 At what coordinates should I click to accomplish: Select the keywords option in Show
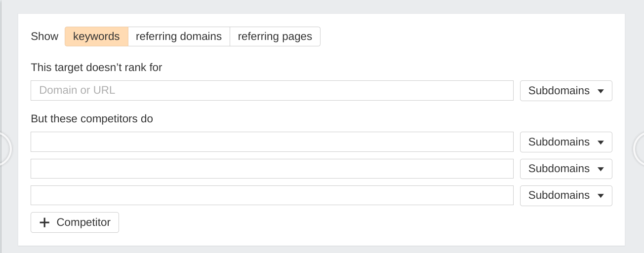(96, 36)
